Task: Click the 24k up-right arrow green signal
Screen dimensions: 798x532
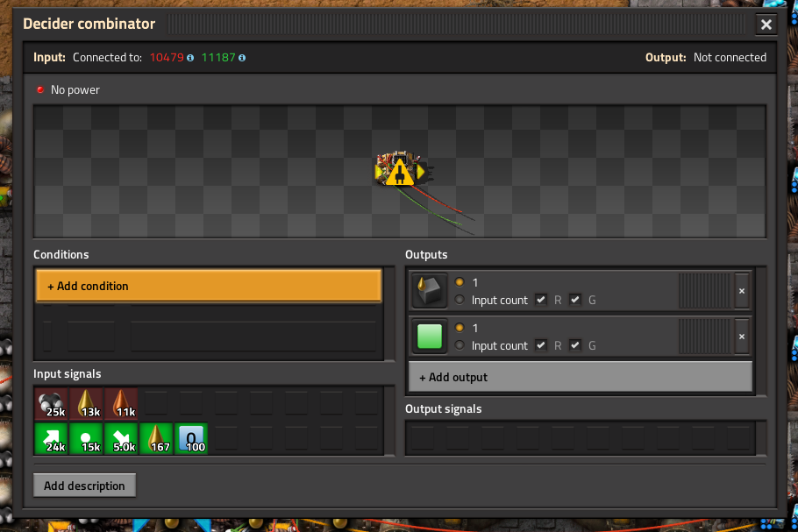Action: tap(52, 438)
